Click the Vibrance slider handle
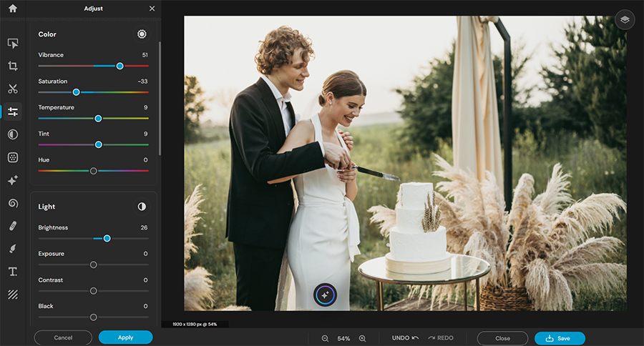This screenshot has height=346, width=644. click(x=119, y=66)
